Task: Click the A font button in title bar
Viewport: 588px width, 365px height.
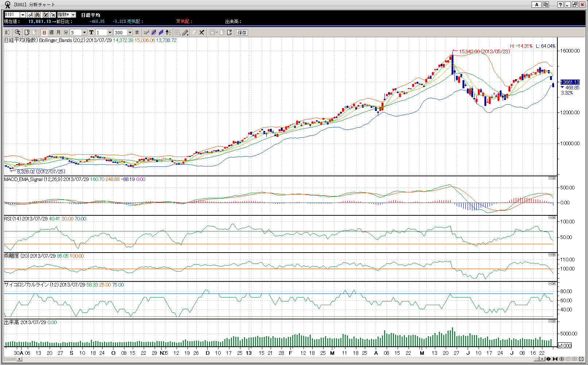Action: [x=536, y=5]
